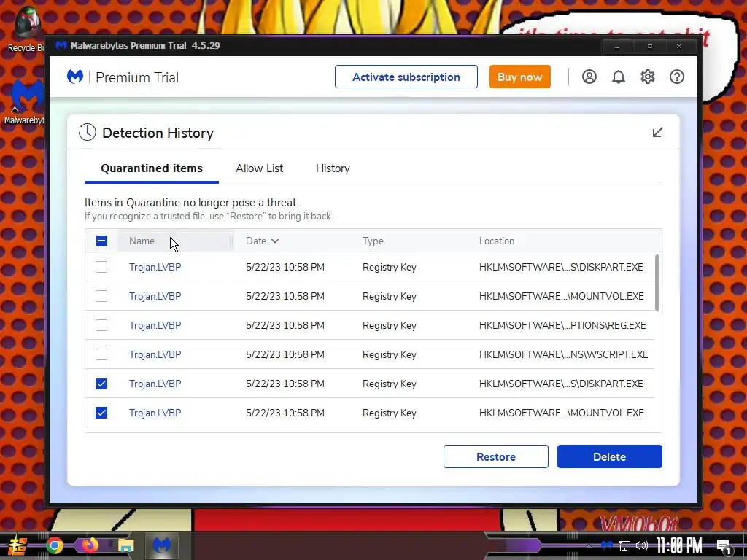Click the Detection History panel title
The height and width of the screenshot is (560, 747).
point(158,133)
